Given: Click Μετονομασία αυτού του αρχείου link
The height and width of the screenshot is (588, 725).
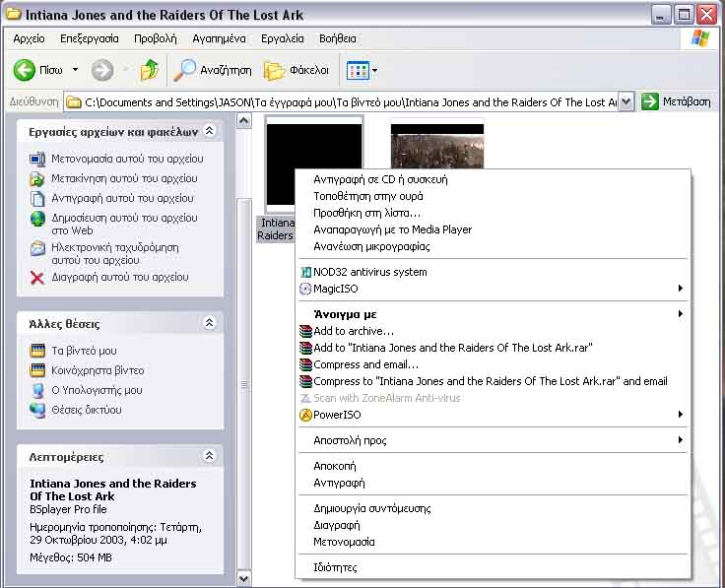Looking at the screenshot, I should (x=127, y=159).
